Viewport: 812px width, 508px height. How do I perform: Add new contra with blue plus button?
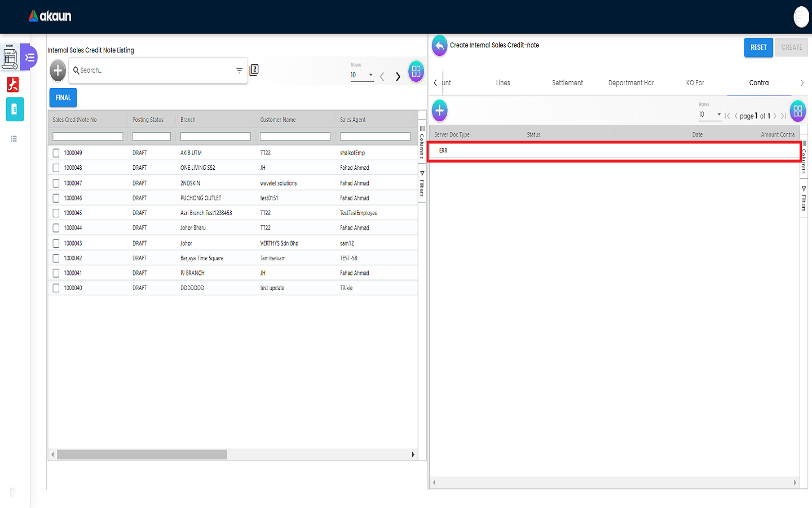pos(440,111)
